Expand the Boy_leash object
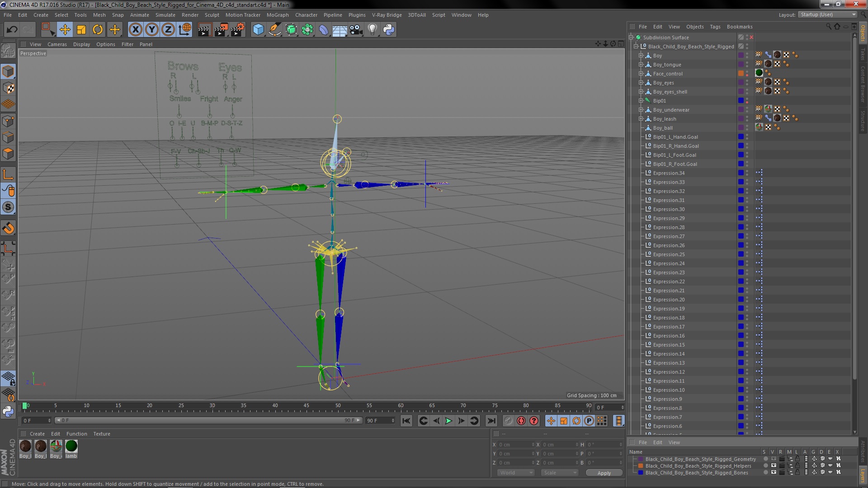The height and width of the screenshot is (488, 868). [x=641, y=119]
